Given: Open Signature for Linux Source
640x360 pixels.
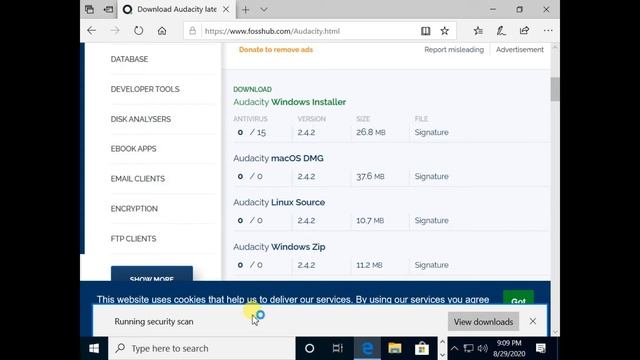Looking at the screenshot, I should point(431,220).
